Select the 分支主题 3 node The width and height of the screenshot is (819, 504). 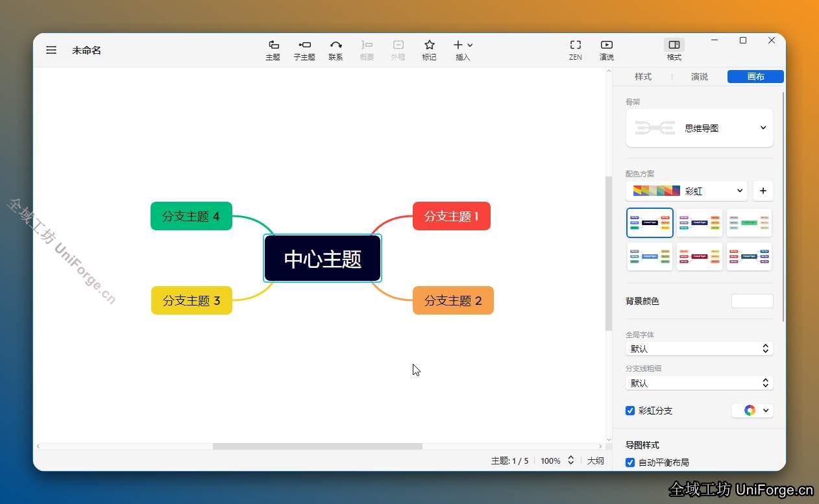(x=191, y=300)
